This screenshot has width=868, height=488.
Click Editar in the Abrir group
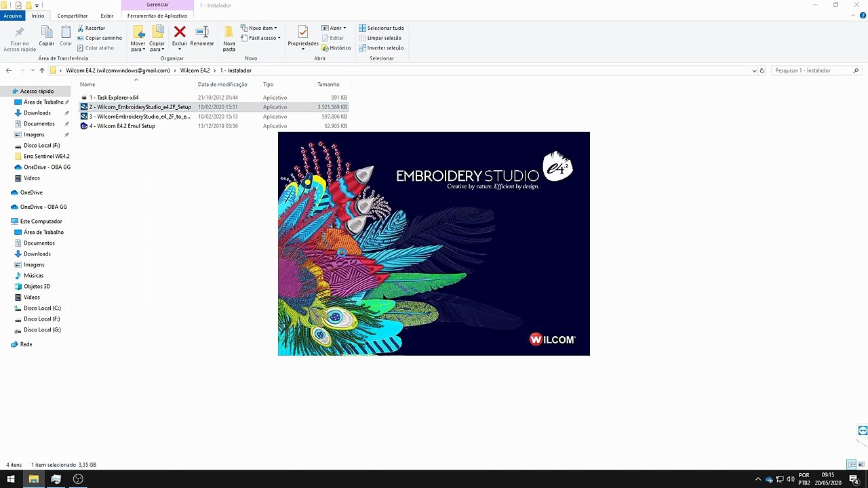[332, 38]
